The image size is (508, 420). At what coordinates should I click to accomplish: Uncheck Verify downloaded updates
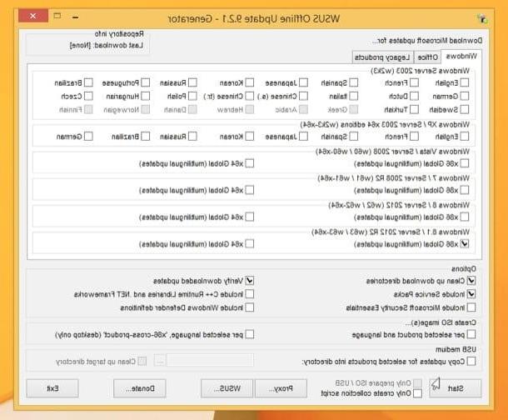pos(250,280)
